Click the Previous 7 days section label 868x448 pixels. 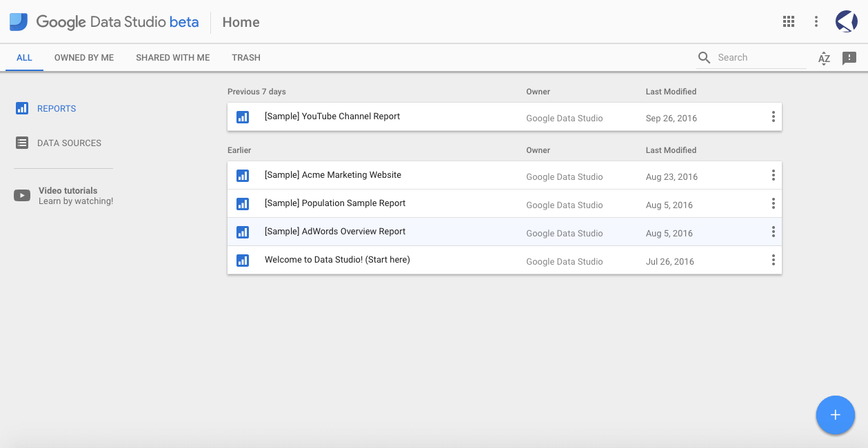[256, 92]
